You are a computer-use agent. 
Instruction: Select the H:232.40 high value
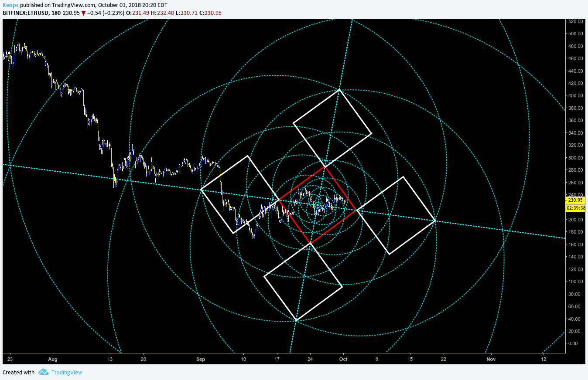pos(162,13)
